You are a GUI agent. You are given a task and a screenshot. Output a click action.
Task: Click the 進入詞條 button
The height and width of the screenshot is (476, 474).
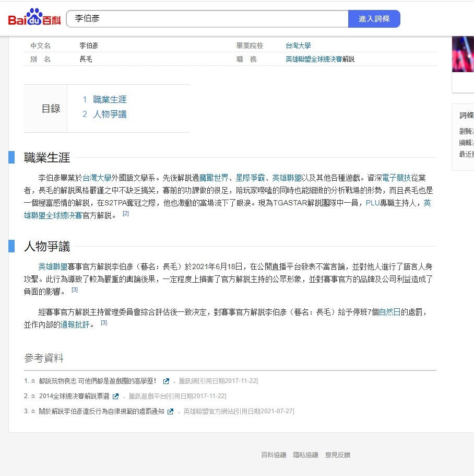click(x=374, y=19)
